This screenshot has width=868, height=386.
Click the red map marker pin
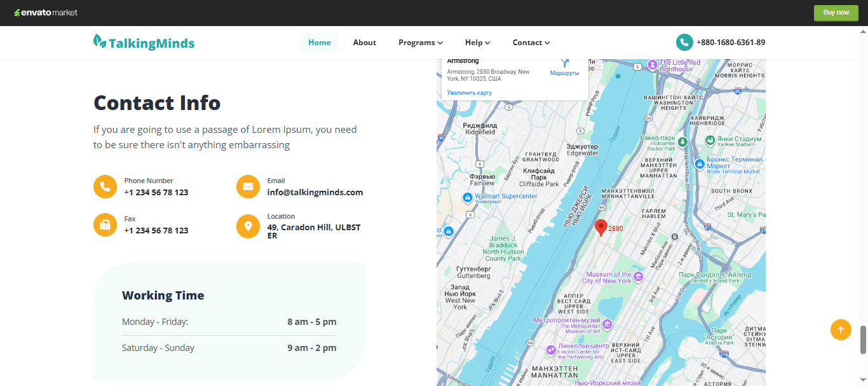point(600,228)
